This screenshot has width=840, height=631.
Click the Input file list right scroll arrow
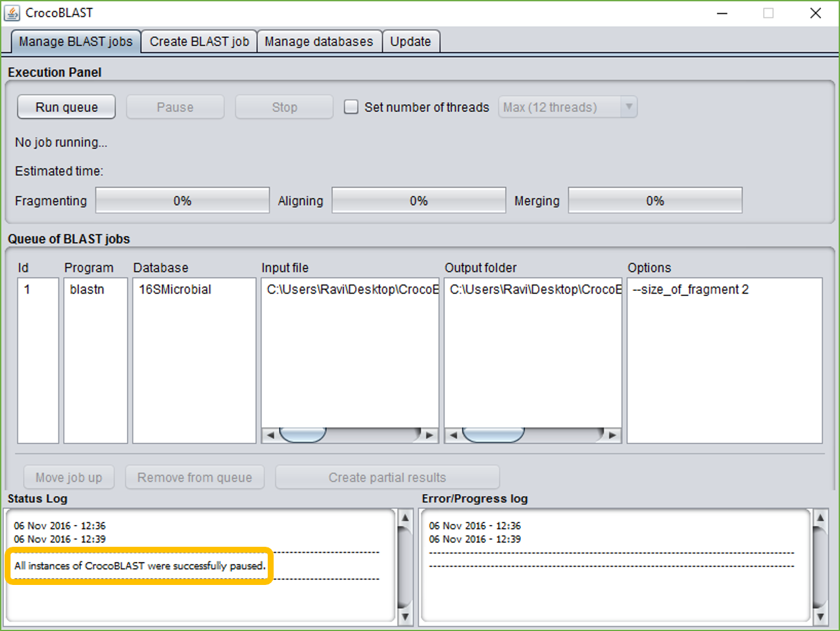point(430,435)
